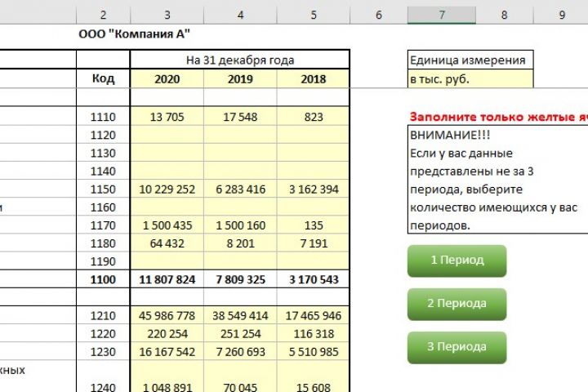Click the 3 Периода button
Viewport: 588px width, 392px height.
[457, 347]
